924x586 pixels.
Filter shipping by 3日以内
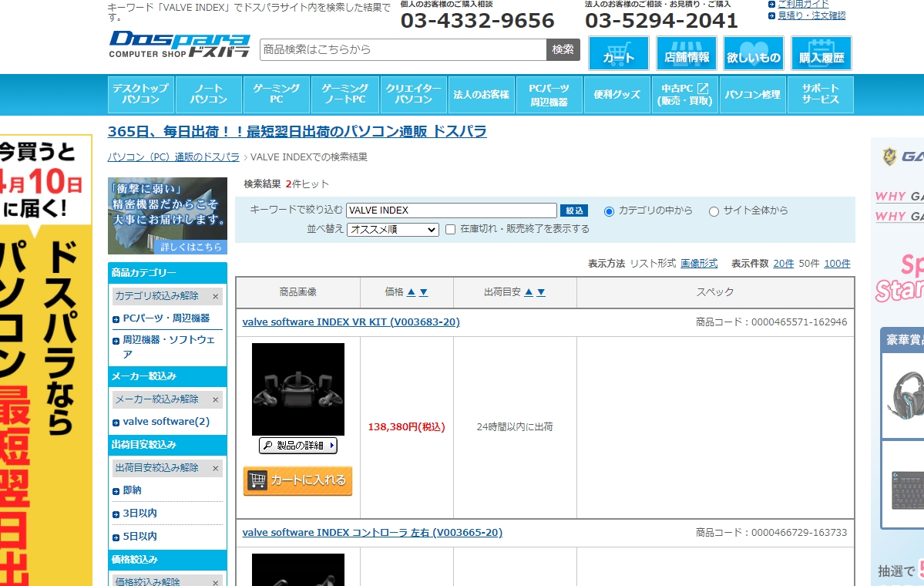click(x=139, y=514)
